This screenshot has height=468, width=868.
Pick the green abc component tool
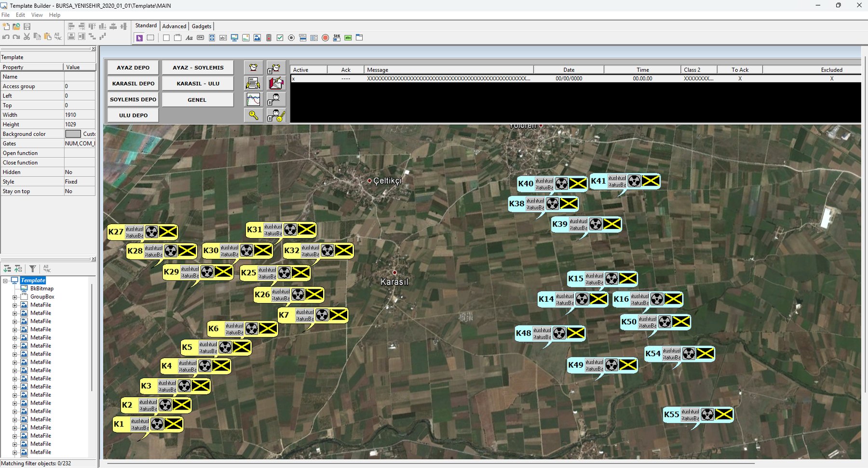click(348, 38)
